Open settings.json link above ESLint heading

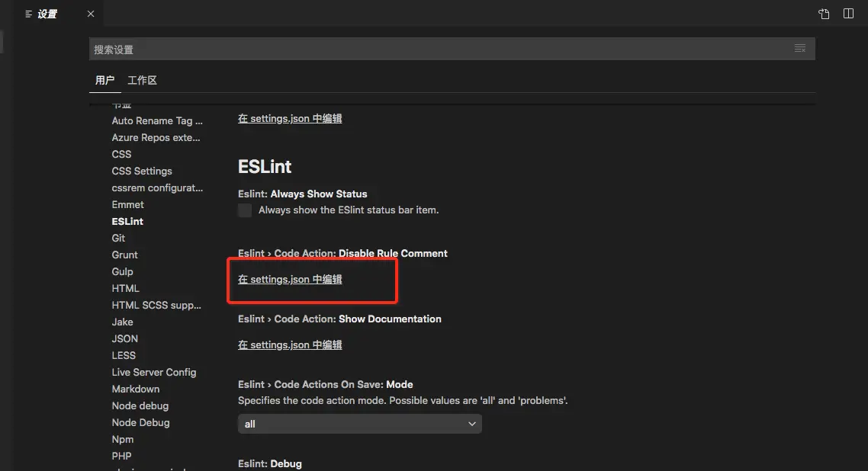click(x=290, y=118)
